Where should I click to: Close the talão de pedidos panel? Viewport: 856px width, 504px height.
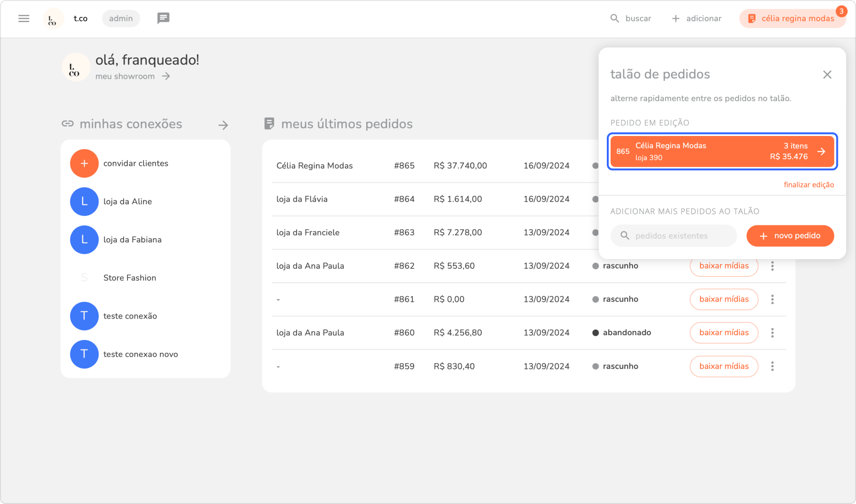tap(827, 75)
